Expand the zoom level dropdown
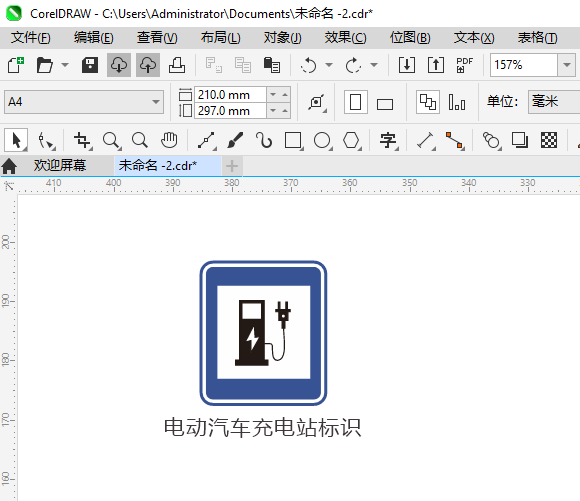The image size is (580, 501). [x=566, y=65]
